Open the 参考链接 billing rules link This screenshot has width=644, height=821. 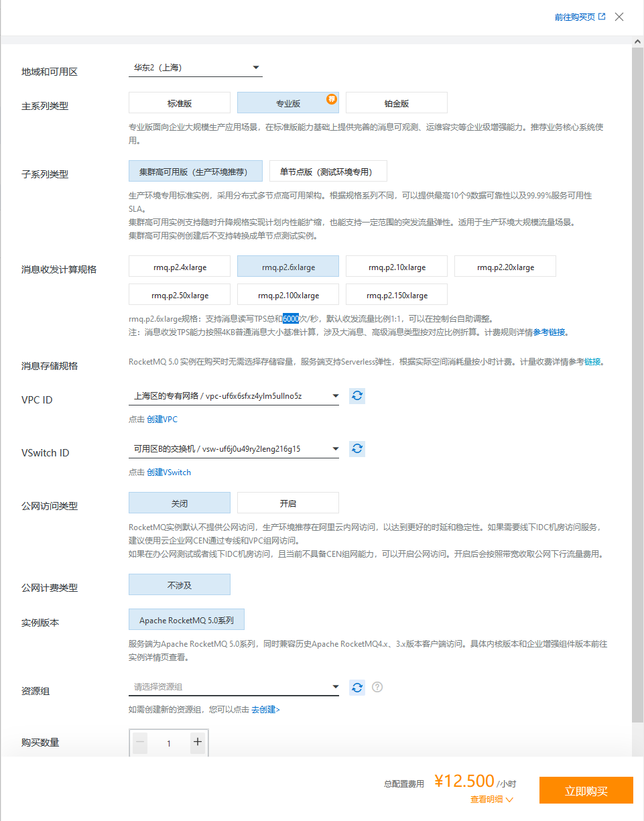click(550, 332)
